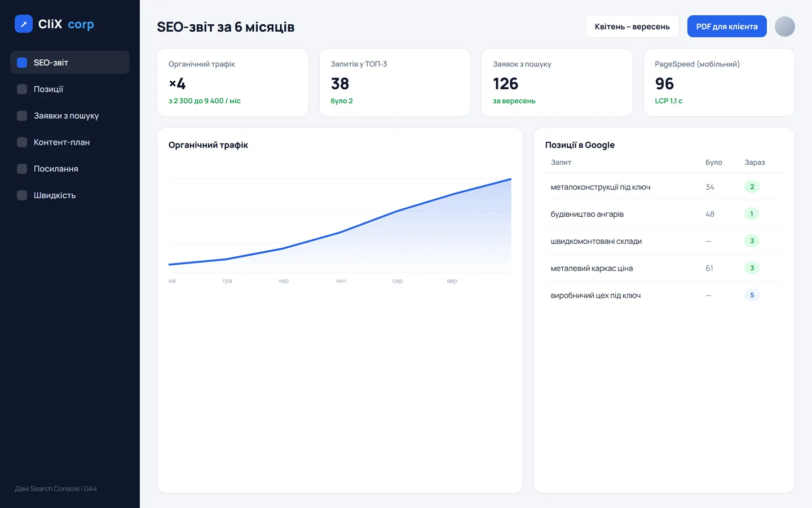
Task: Go to the Позиції section
Action: tap(70, 89)
